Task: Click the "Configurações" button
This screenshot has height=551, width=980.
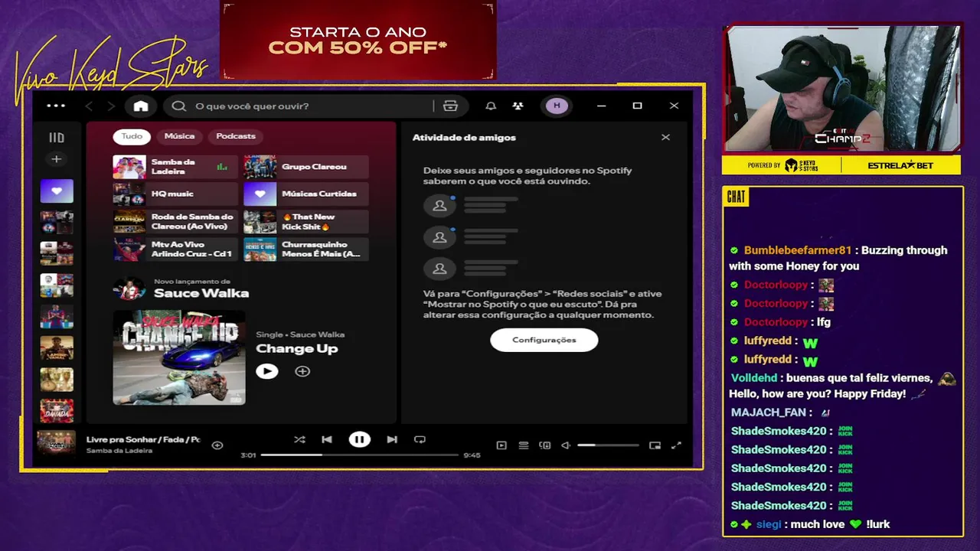Action: tap(544, 340)
